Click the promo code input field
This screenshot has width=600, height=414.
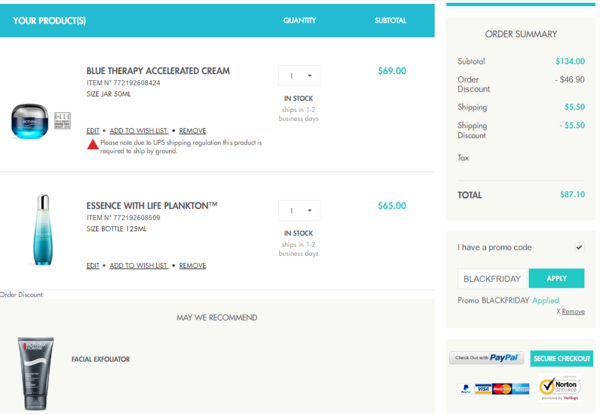tap(493, 279)
